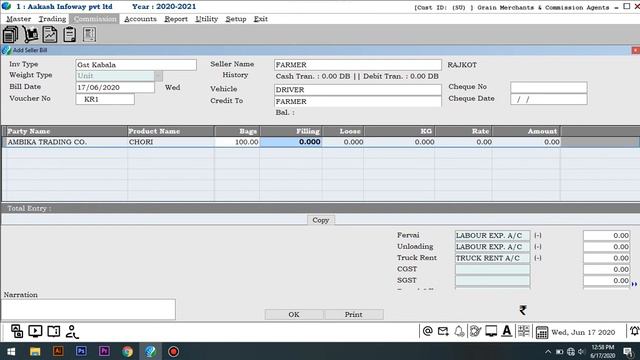This screenshot has height=360, width=640.
Task: Open Windows Start menu
Action: pyautogui.click(x=11, y=351)
